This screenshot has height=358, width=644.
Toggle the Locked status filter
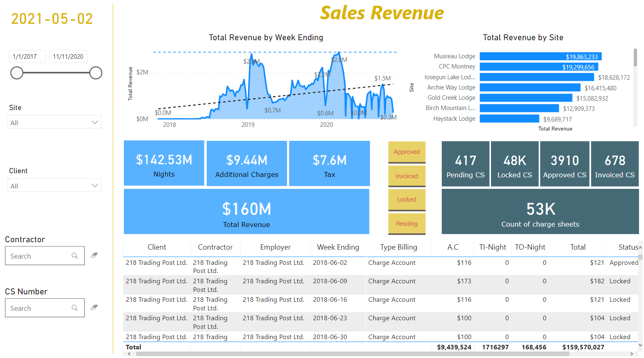(406, 200)
